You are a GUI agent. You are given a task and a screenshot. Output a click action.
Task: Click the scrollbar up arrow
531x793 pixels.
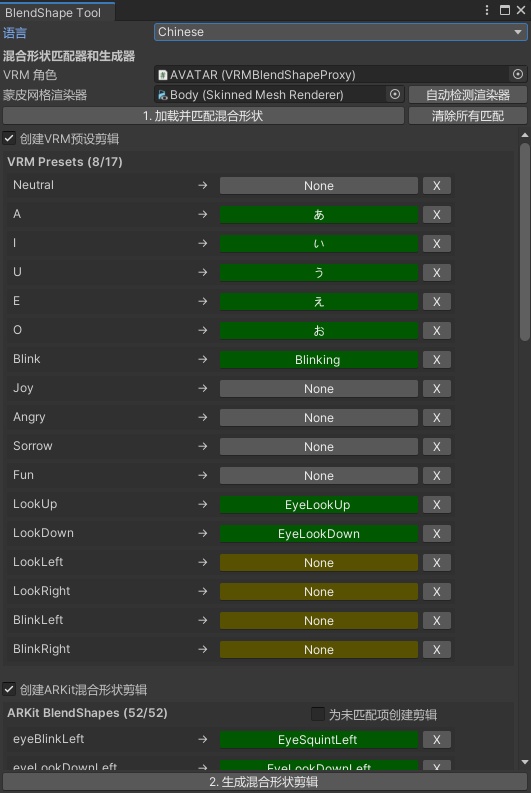pos(524,135)
